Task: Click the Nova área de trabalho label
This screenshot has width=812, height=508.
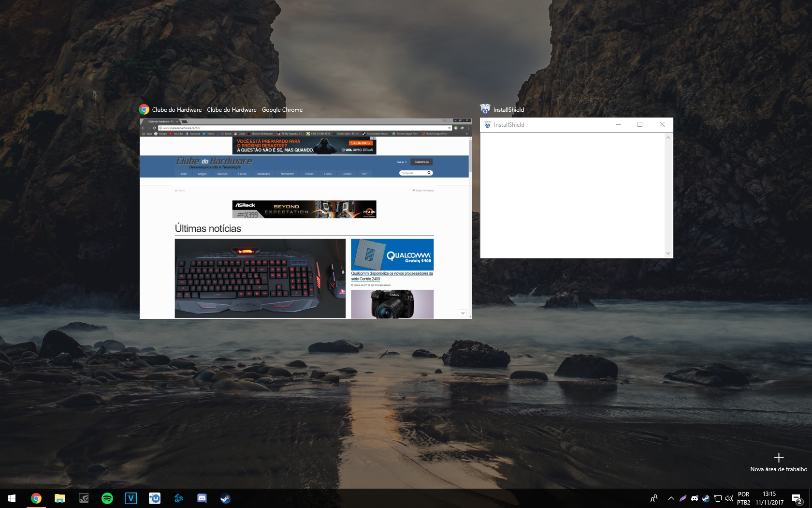Action: (x=779, y=469)
